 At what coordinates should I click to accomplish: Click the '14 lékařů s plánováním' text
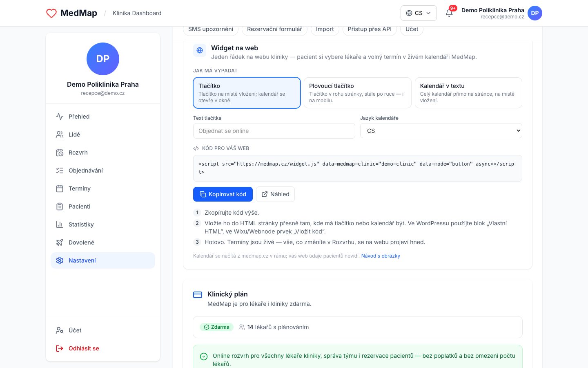(278, 327)
